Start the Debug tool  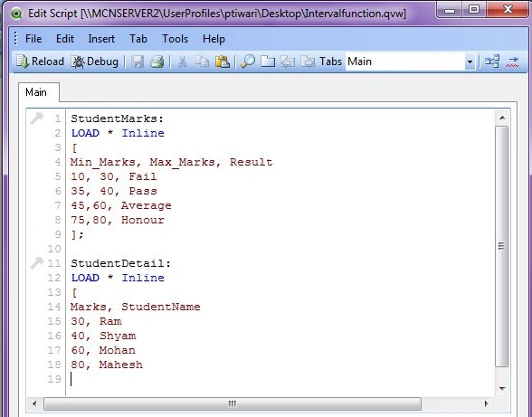coord(95,62)
